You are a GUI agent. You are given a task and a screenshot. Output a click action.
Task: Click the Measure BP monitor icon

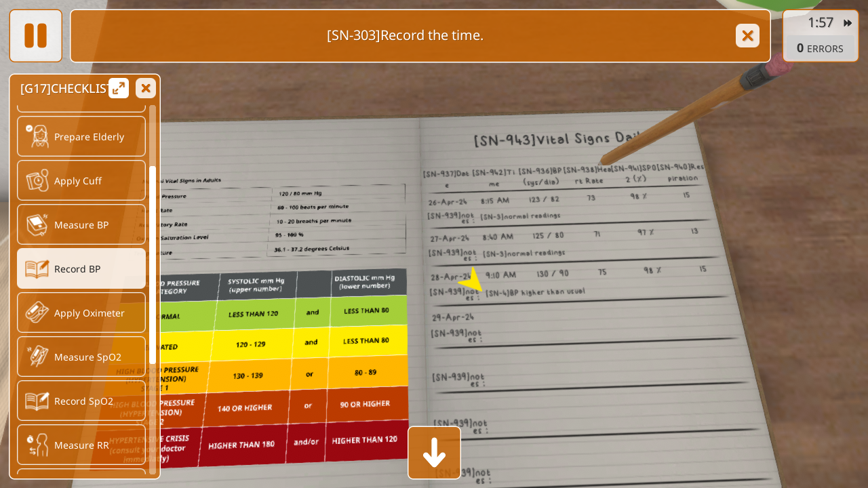37,225
